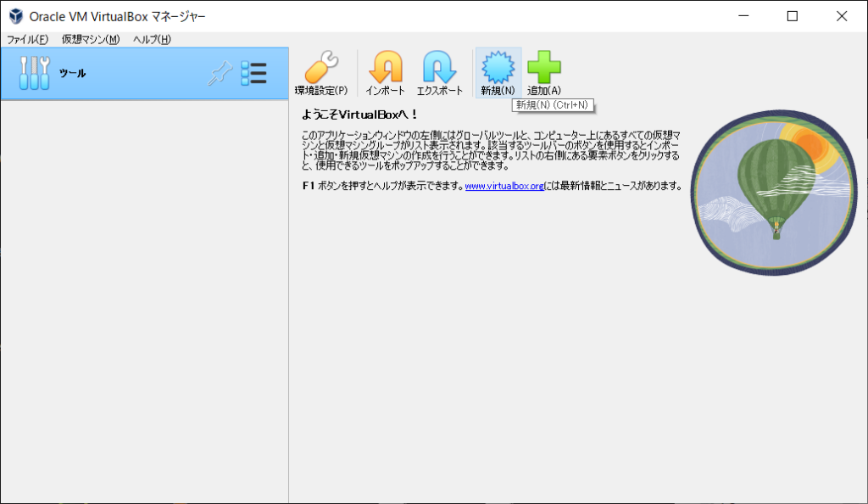The width and height of the screenshot is (868, 504).
Task: Select the ツール tools item
Action: (144, 73)
